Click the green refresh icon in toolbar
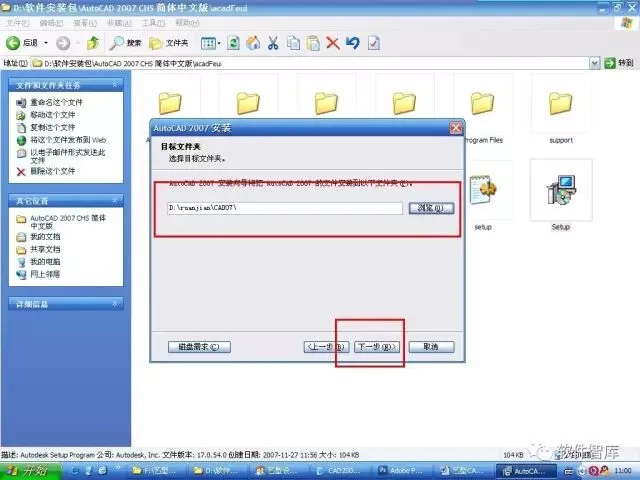640x480 pixels. (x=233, y=43)
